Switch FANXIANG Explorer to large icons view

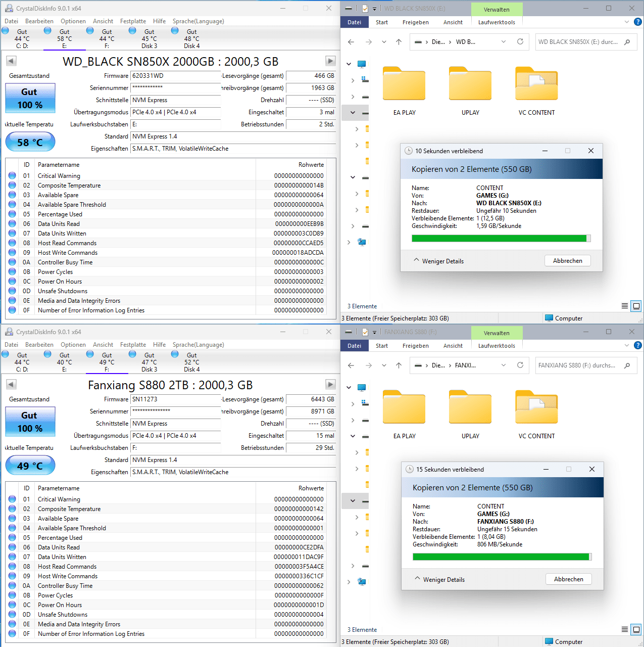tap(636, 629)
